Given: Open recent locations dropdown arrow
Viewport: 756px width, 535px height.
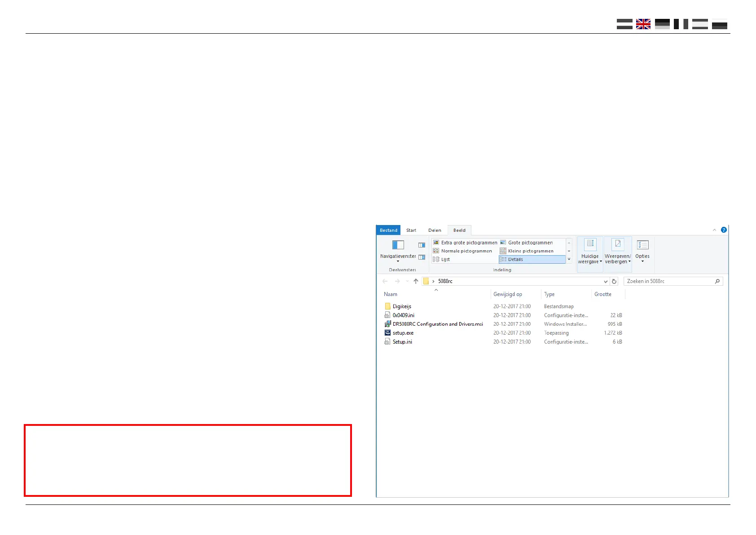Looking at the screenshot, I should [407, 281].
